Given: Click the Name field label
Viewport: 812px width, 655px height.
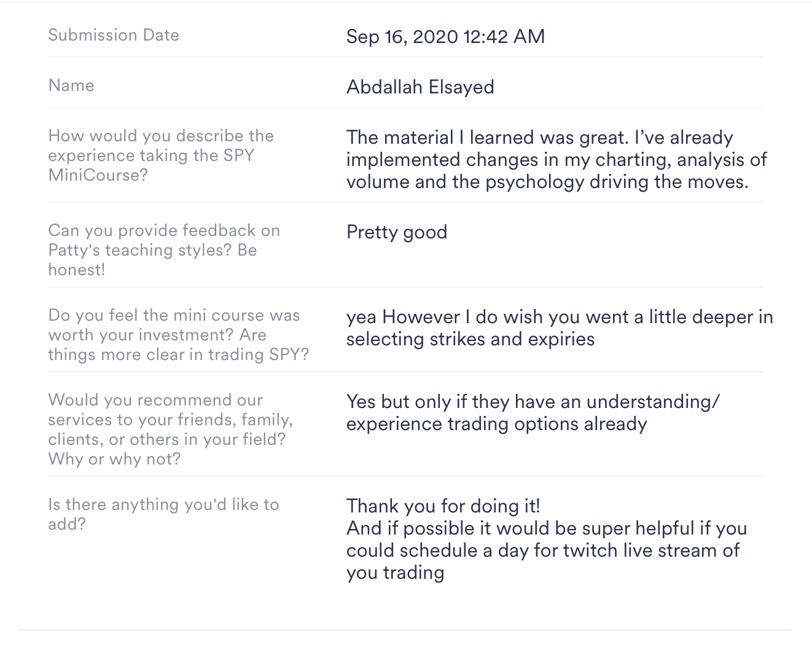Looking at the screenshot, I should 71,85.
